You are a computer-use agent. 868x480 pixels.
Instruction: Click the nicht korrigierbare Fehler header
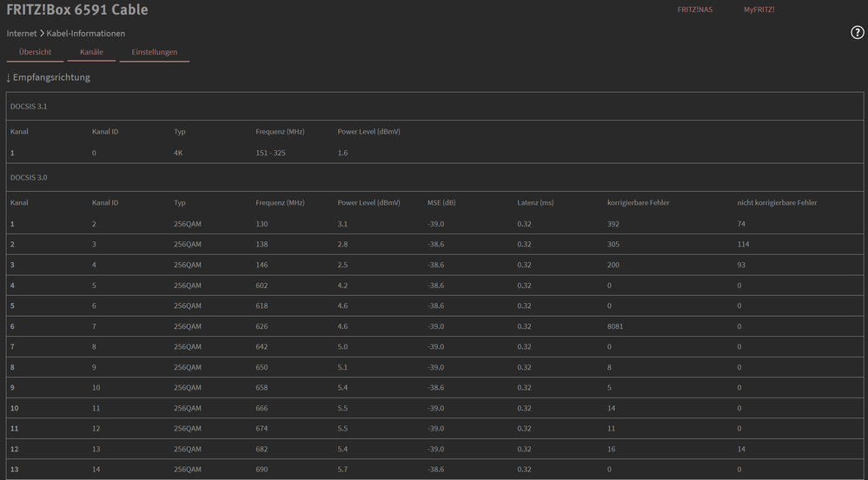coord(778,203)
